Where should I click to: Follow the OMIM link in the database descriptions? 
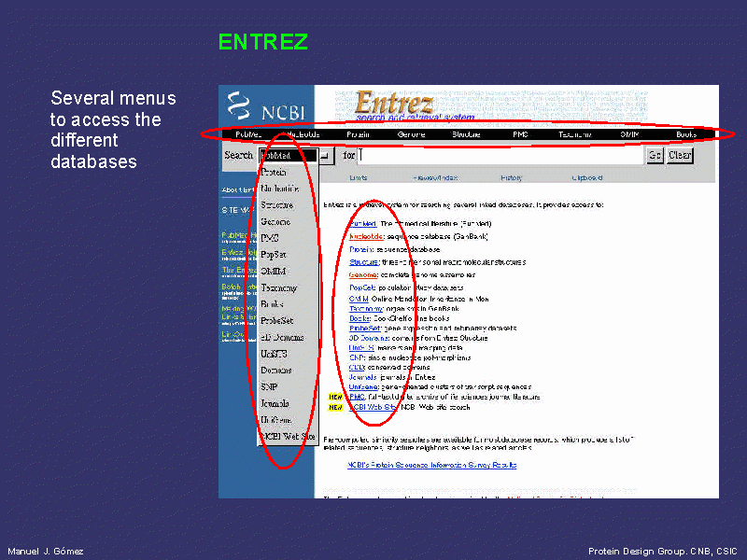pos(359,299)
